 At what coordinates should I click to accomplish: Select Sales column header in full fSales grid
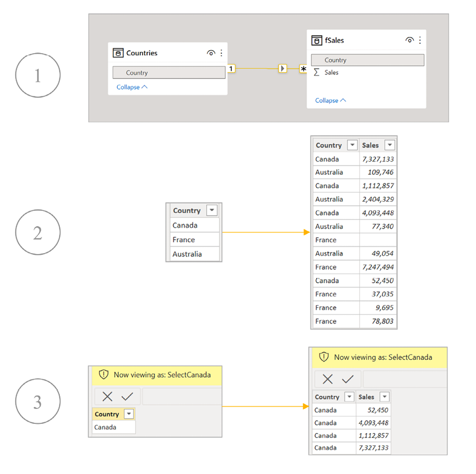coord(370,145)
